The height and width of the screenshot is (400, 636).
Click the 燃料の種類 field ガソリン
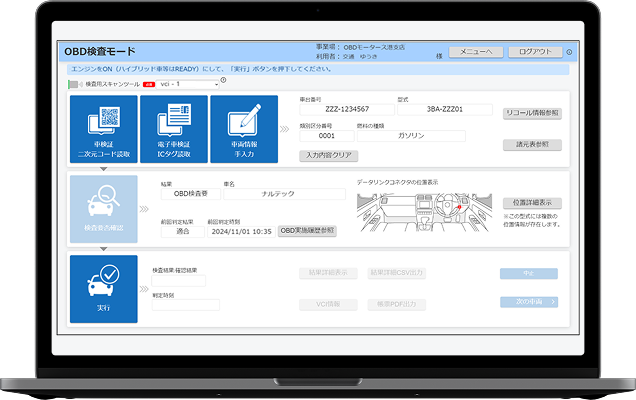point(411,136)
